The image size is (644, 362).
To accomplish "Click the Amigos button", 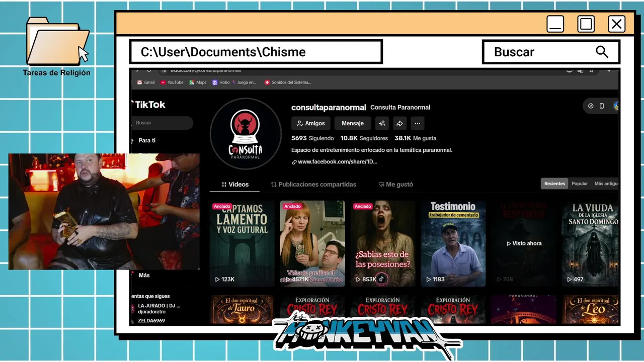I will tap(311, 123).
